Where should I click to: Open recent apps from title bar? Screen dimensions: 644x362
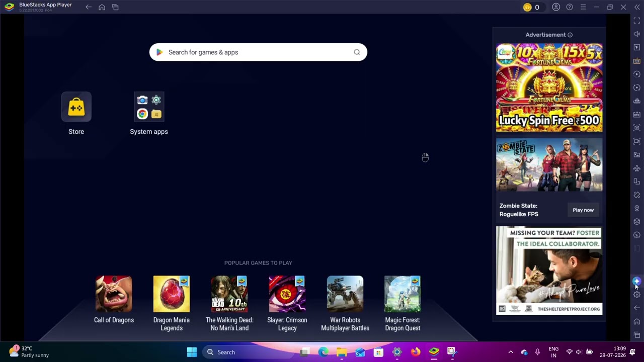115,7
